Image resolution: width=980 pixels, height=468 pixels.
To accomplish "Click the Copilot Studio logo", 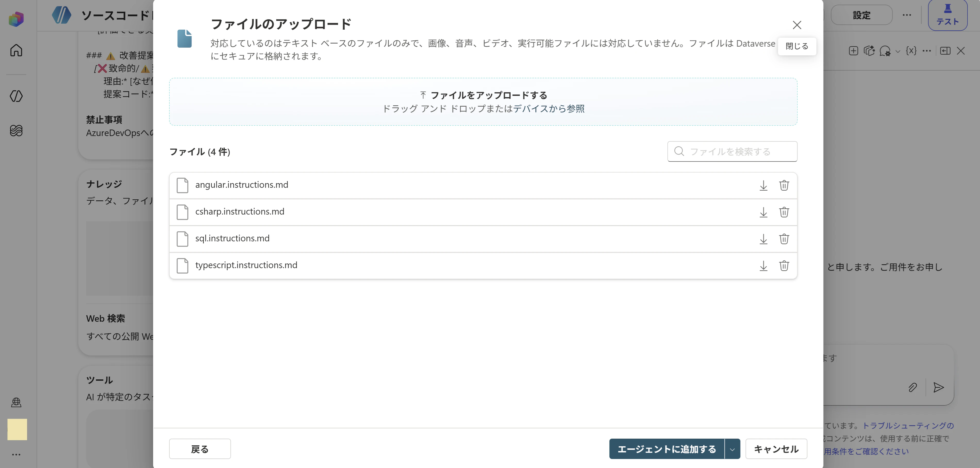I will [16, 19].
